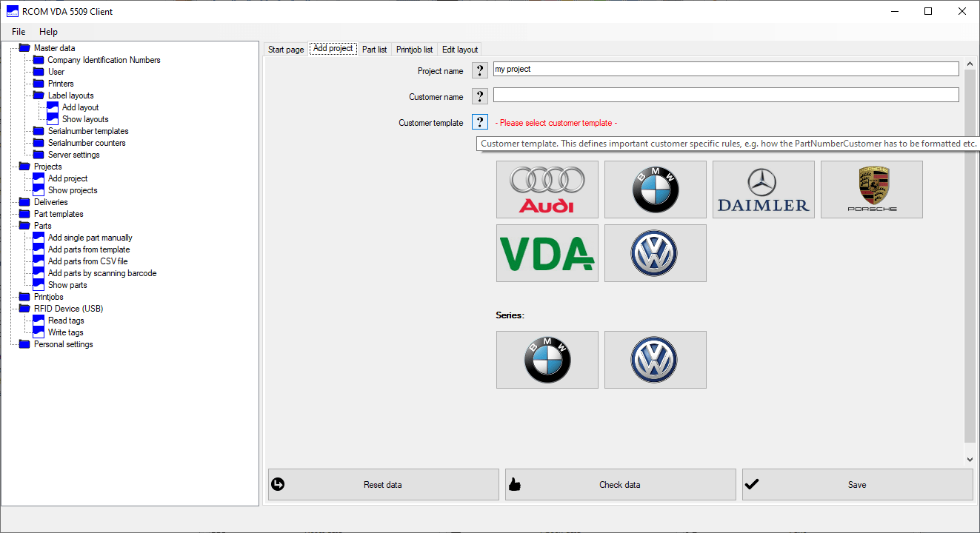Image resolution: width=980 pixels, height=533 pixels.
Task: Click the Reset data button
Action: tap(384, 485)
